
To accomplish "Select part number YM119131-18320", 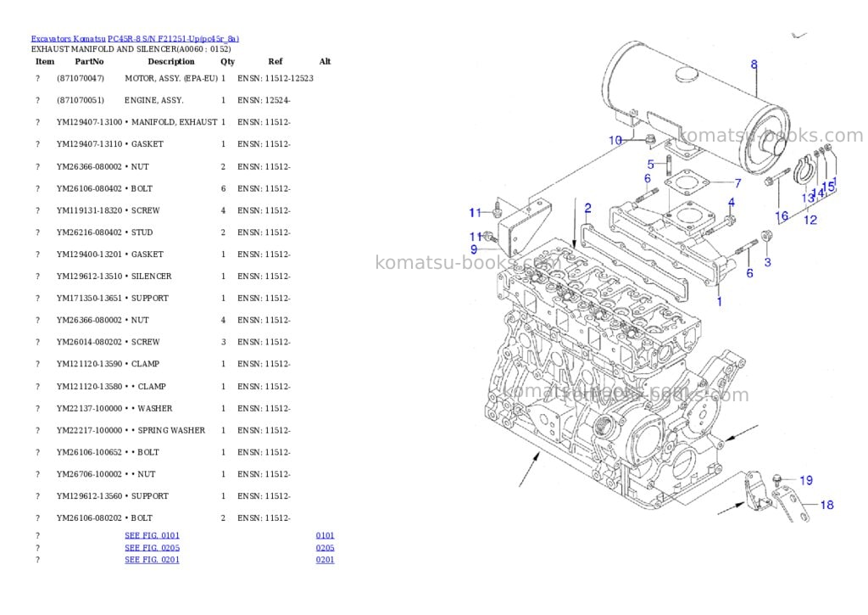I will 89,210.
